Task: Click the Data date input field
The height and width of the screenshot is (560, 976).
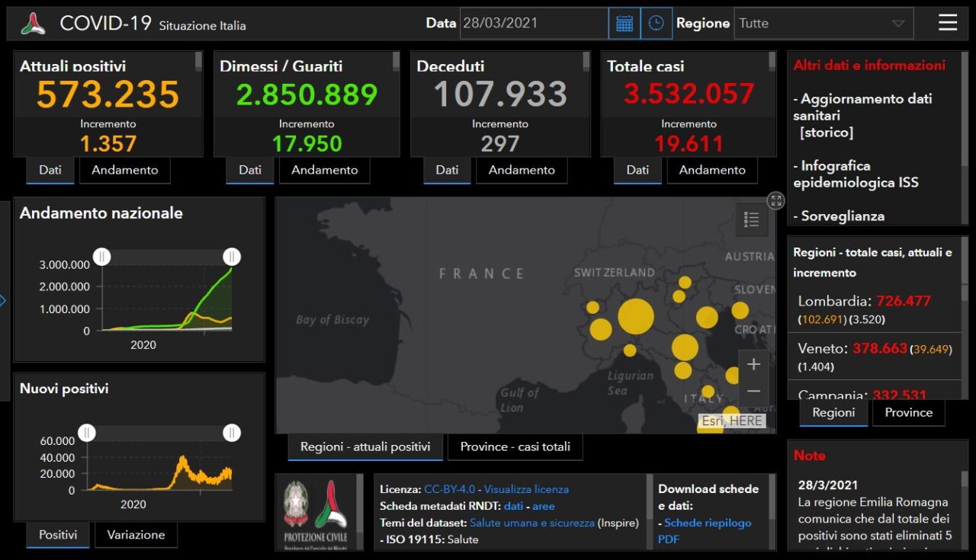Action: (534, 24)
